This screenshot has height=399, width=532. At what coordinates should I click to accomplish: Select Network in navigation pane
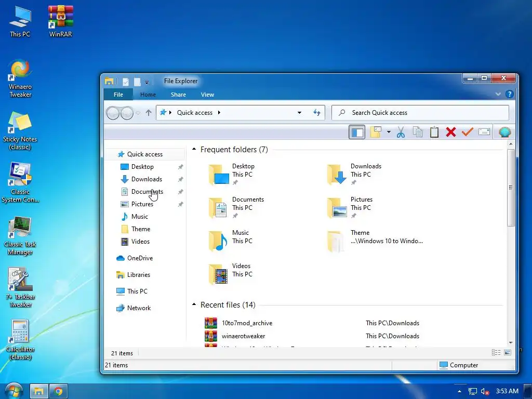(139, 308)
